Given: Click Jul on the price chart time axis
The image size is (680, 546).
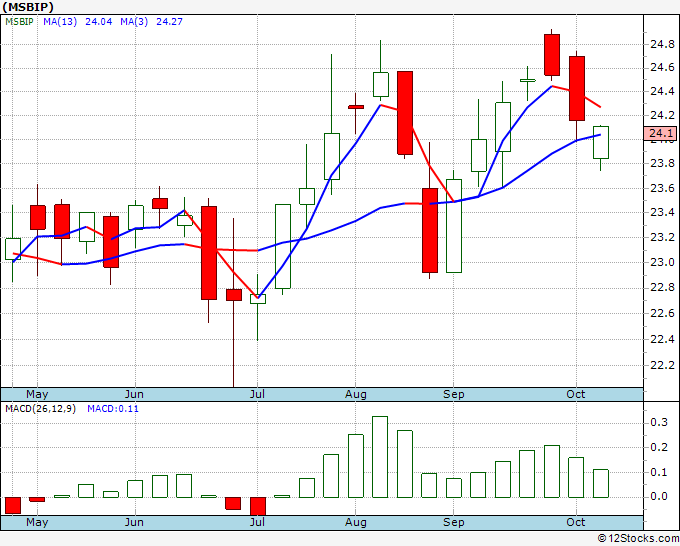Looking at the screenshot, I should pyautogui.click(x=257, y=394).
